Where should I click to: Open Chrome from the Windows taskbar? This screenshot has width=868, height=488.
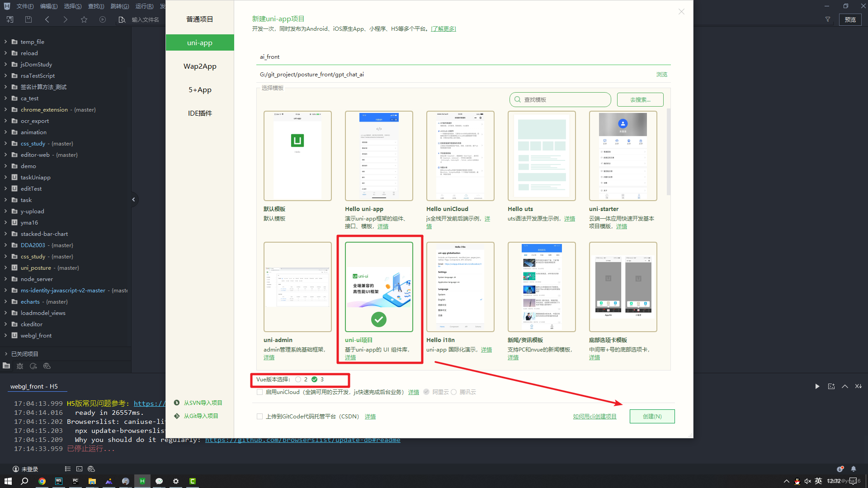point(42,481)
